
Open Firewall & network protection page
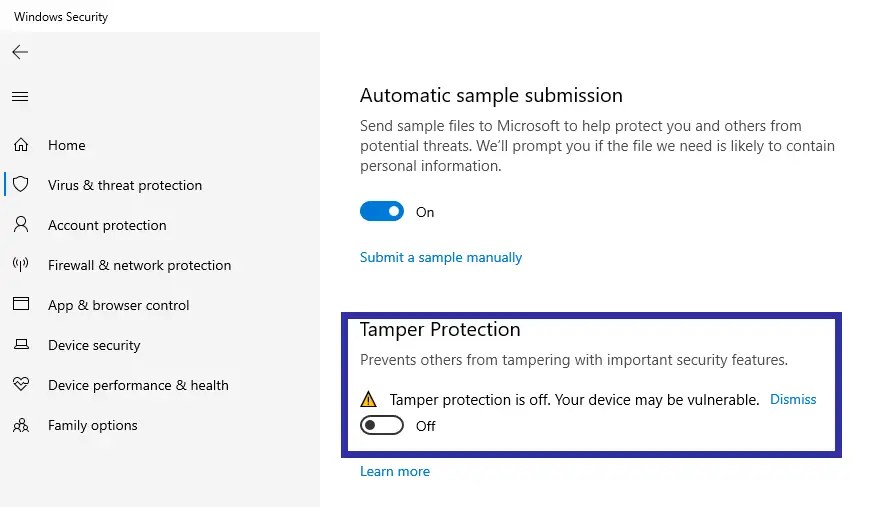point(139,265)
